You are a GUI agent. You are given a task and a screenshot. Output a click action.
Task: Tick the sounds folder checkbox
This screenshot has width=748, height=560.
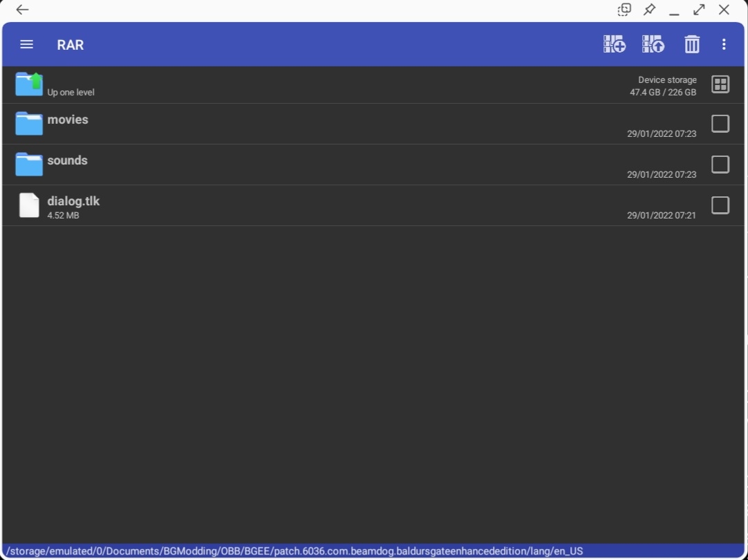pyautogui.click(x=720, y=165)
